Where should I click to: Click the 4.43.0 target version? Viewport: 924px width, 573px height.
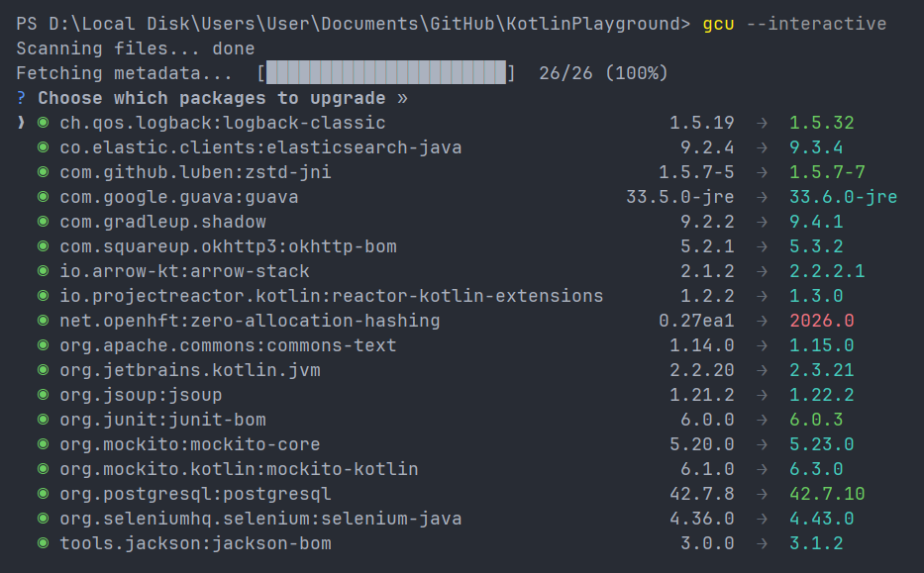[821, 519]
